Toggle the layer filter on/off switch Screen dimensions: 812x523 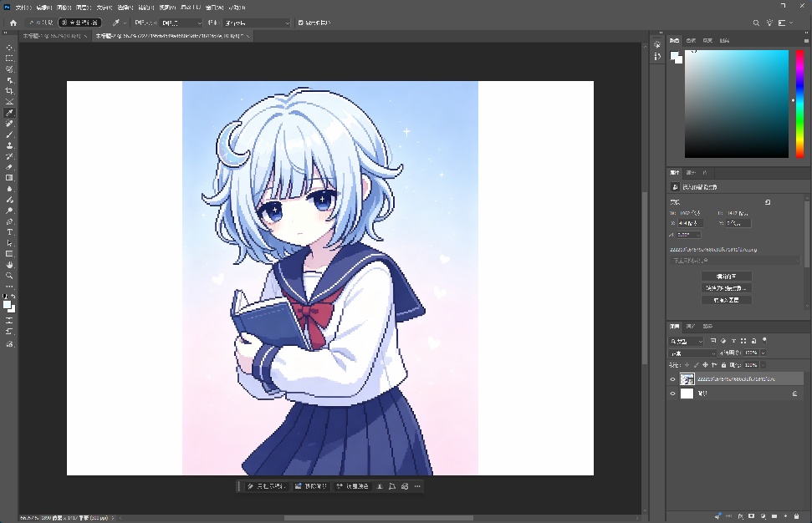[764, 341]
